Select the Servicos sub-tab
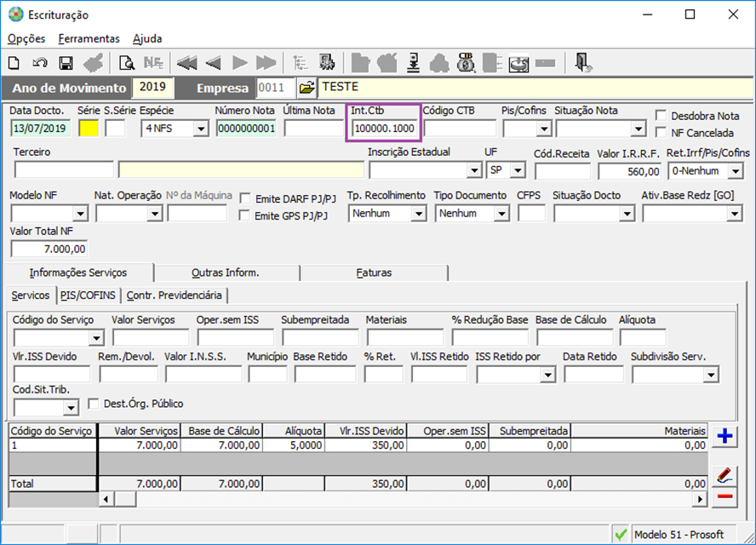This screenshot has width=756, height=545. coord(31,295)
